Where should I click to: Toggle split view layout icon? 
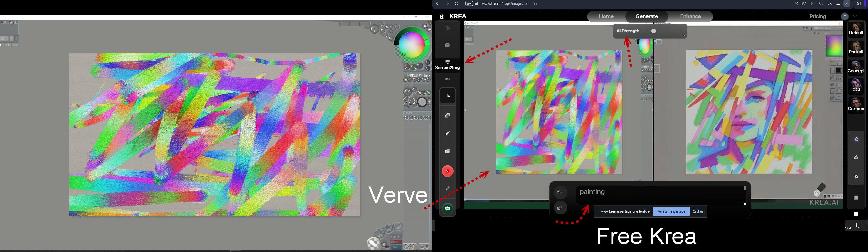pyautogui.click(x=856, y=214)
